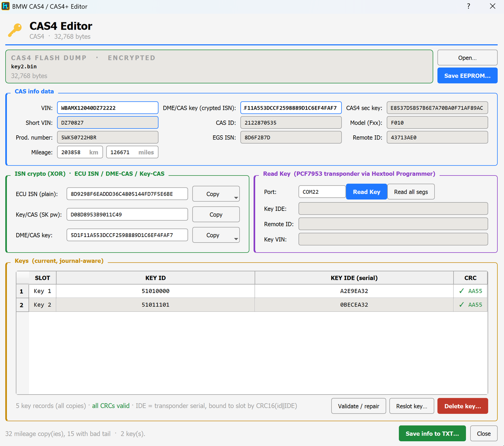The height and width of the screenshot is (446, 504).
Task: Click the ECU ISN (plain) input
Action: (127, 194)
